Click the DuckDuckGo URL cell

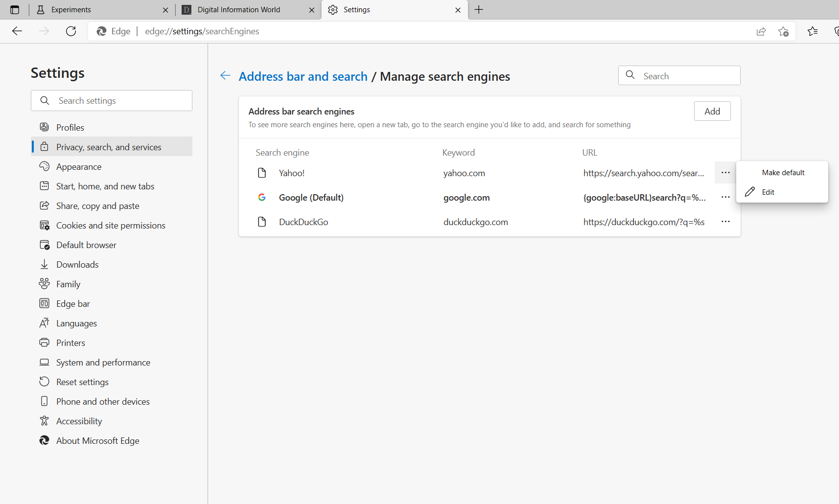point(644,222)
